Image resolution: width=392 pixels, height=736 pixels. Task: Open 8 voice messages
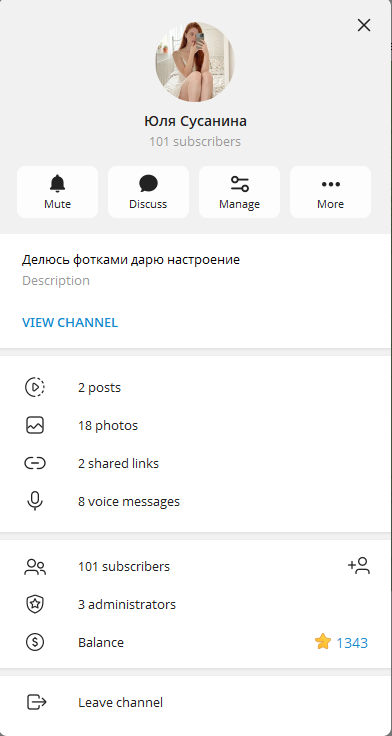195,502
